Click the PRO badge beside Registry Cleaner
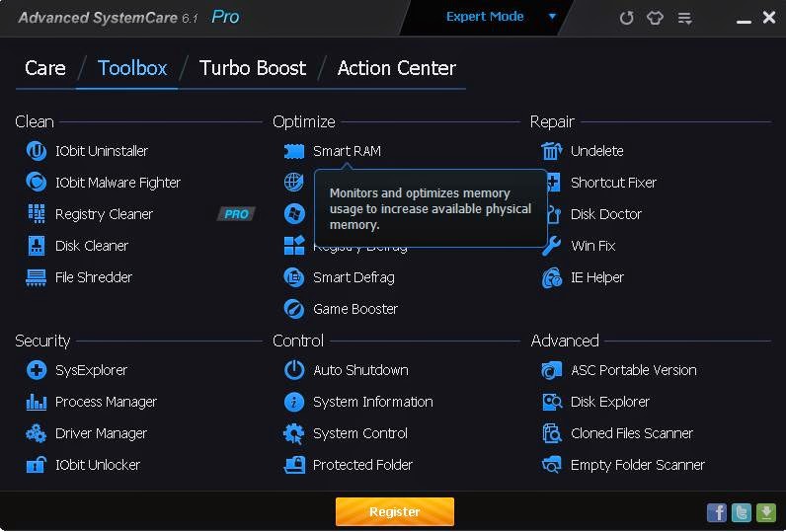Image resolution: width=786 pixels, height=532 pixels. coord(236,214)
